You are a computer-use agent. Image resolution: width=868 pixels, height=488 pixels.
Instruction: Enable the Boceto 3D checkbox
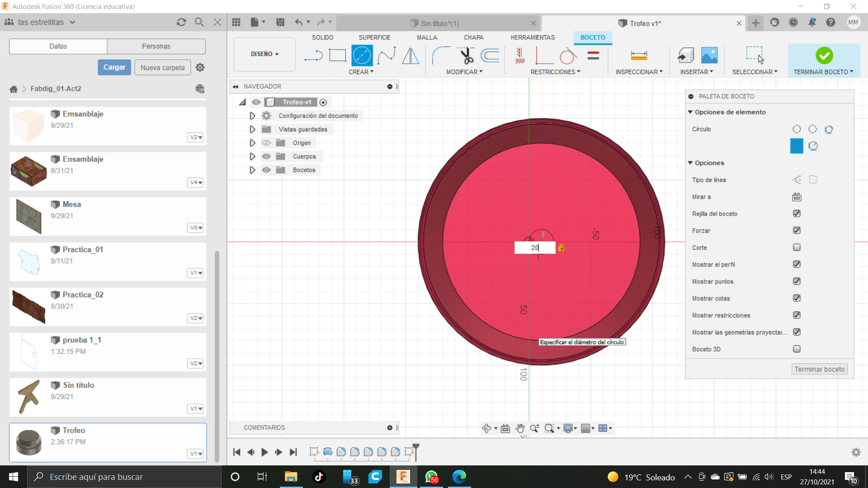tap(797, 349)
